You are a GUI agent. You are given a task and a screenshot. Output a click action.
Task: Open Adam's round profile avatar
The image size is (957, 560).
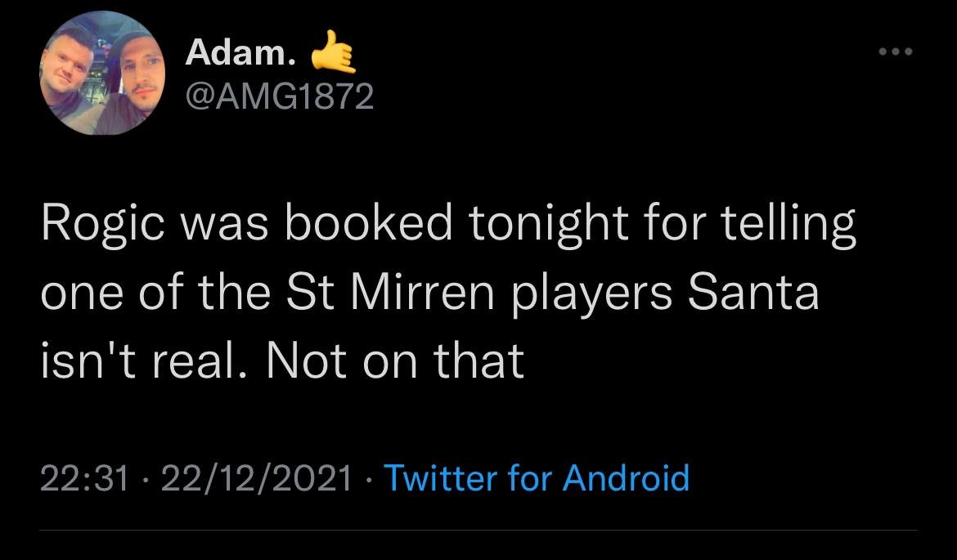click(x=102, y=72)
